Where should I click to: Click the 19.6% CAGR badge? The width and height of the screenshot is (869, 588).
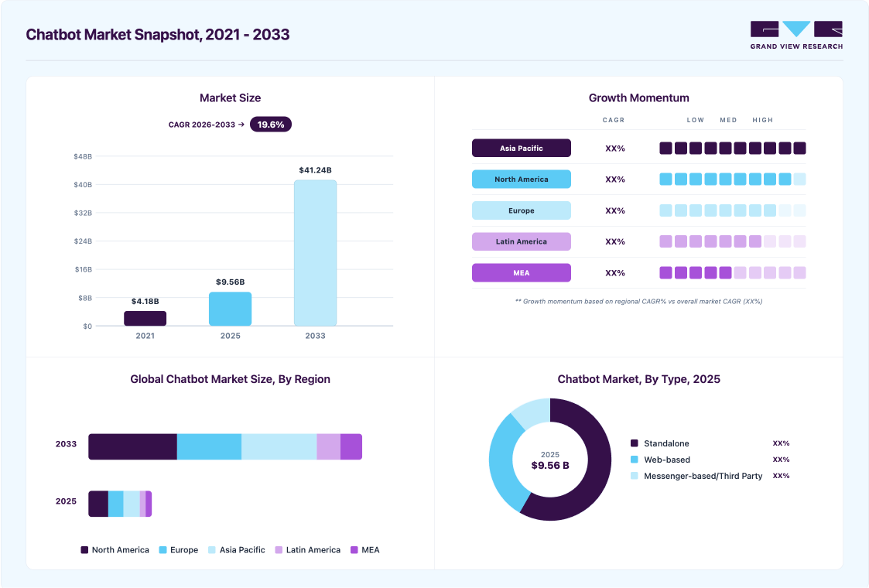pos(271,125)
